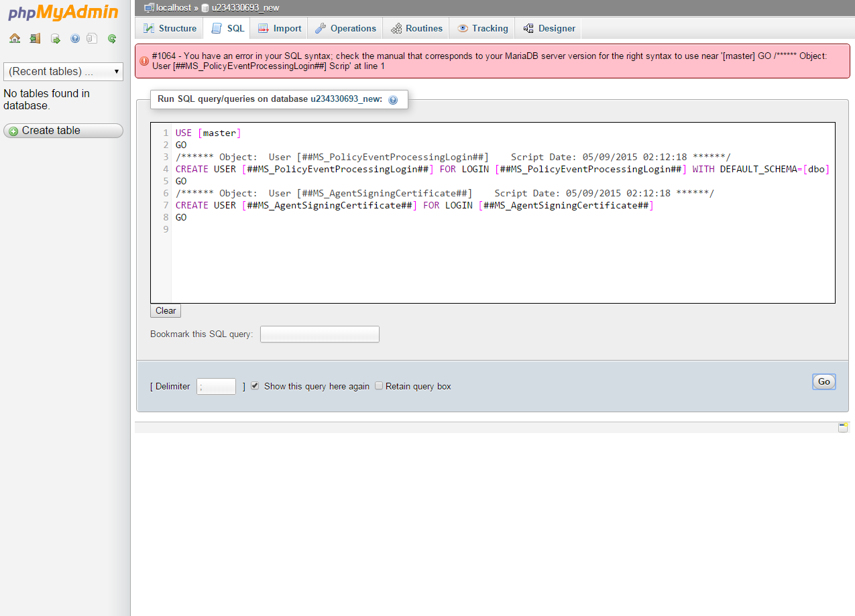This screenshot has height=616, width=855.
Task: Expand the Recent tables dropdown
Action: click(63, 71)
